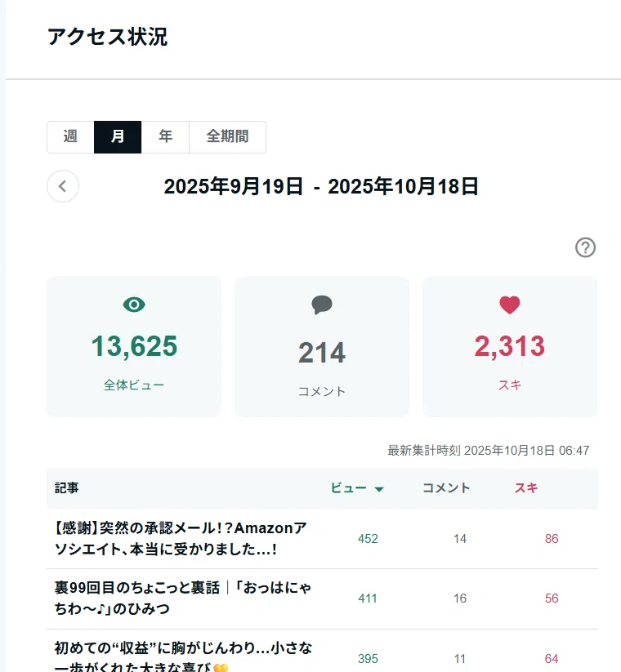Click the red heart icon above 2,313
The width and height of the screenshot is (621, 672).
(x=510, y=305)
